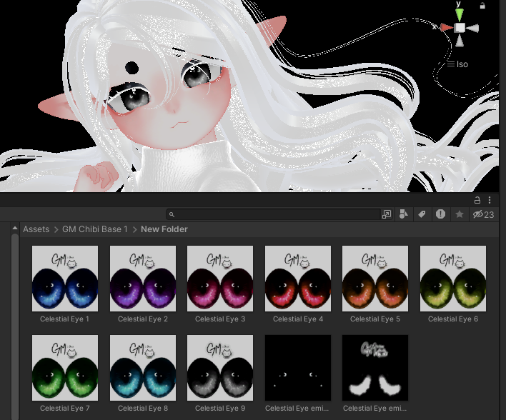
Task: Open the Project panel three-dot menu
Action: (490, 200)
